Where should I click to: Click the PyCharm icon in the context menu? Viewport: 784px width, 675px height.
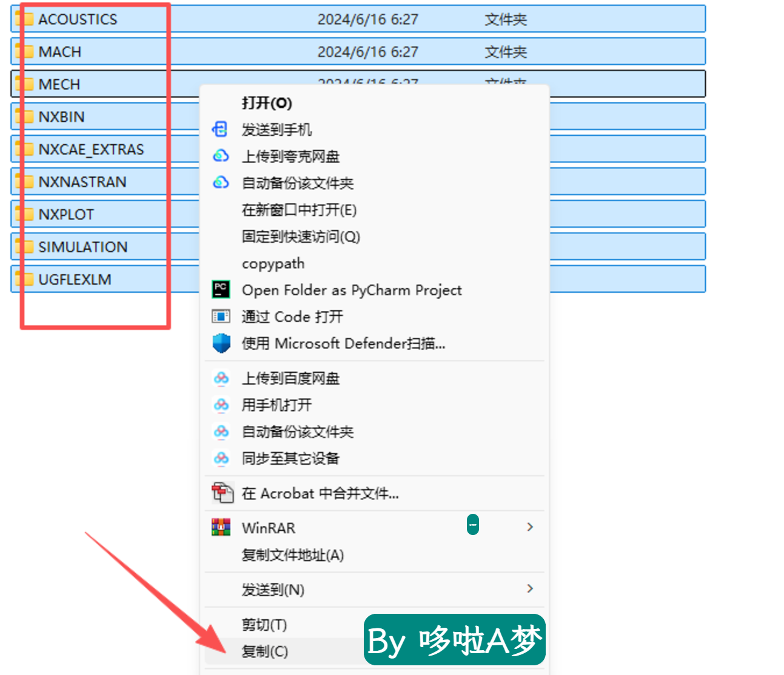[x=221, y=289]
